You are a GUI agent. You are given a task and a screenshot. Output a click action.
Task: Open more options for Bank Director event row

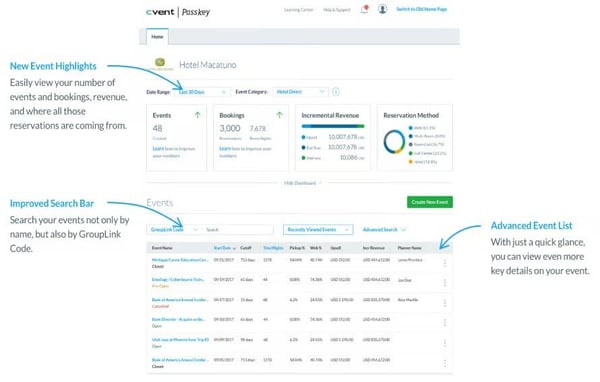point(445,323)
